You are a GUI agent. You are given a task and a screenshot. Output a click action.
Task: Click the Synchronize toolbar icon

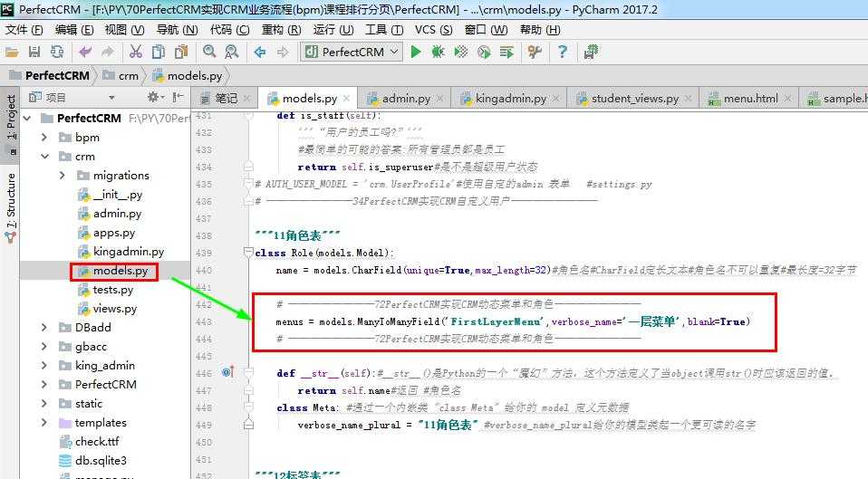pos(57,52)
